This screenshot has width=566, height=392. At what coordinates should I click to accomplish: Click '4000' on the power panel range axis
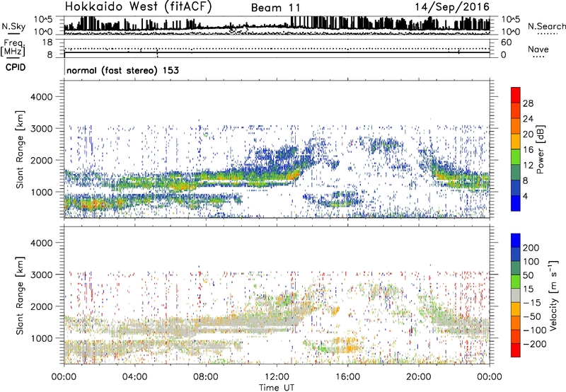42,97
